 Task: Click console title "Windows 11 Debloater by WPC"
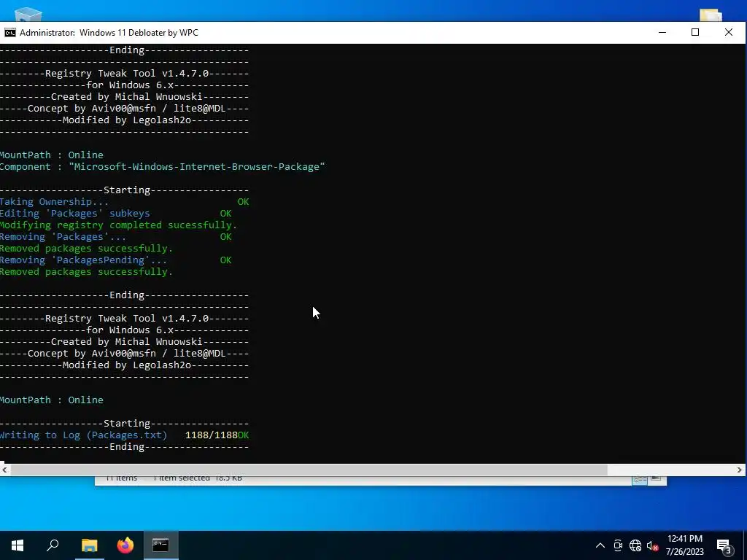click(139, 32)
